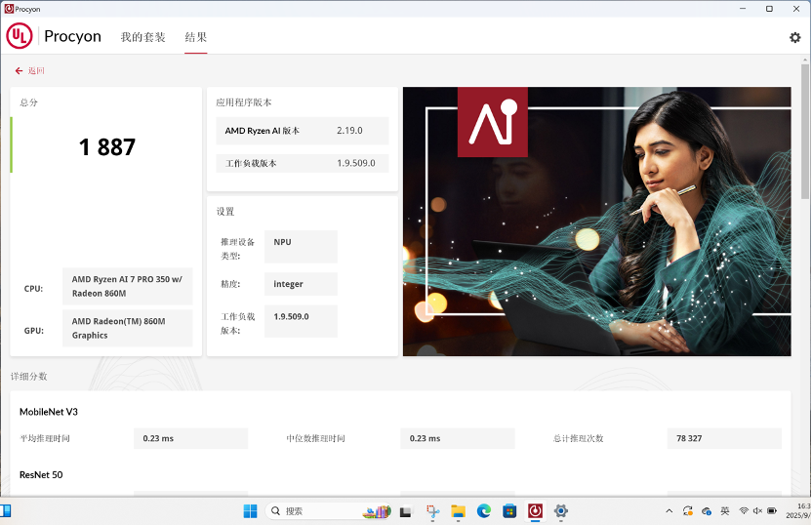Image resolution: width=812 pixels, height=525 pixels.
Task: Click the overall score 1 887
Action: (x=107, y=147)
